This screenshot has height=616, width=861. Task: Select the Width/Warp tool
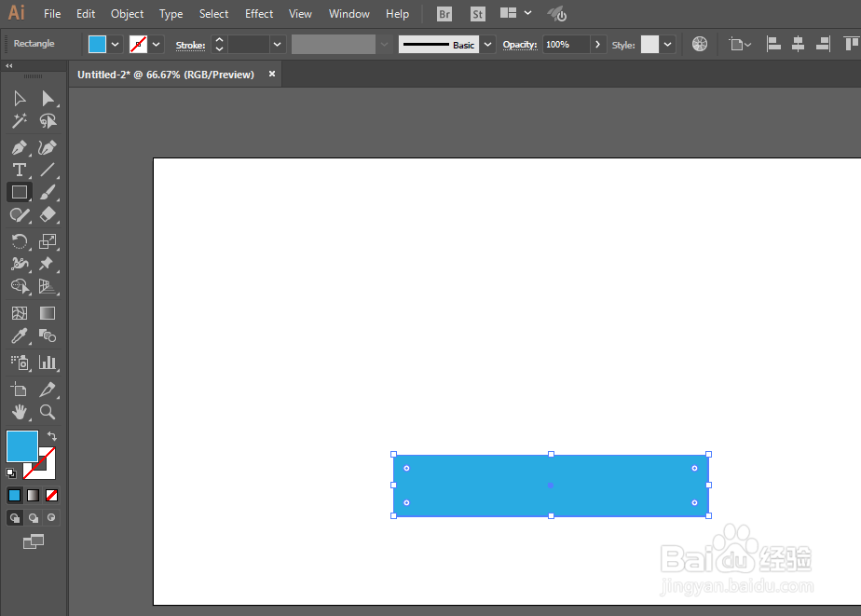click(20, 264)
